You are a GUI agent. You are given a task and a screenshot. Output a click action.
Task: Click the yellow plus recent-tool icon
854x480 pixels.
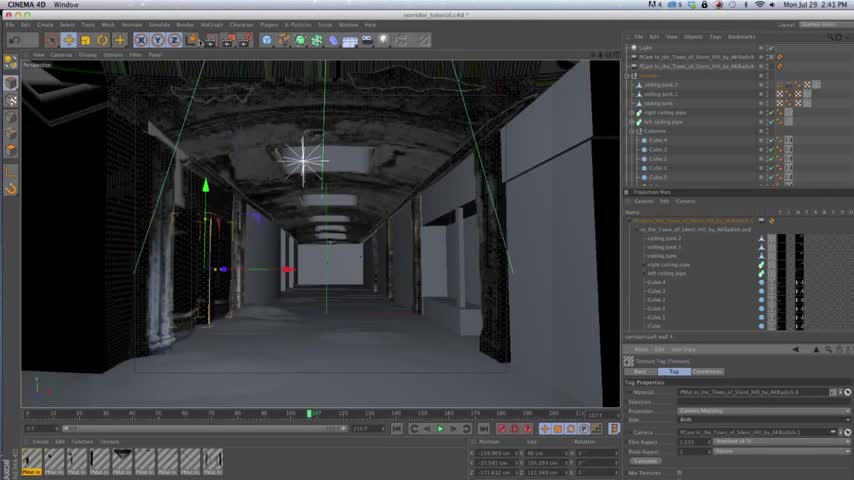click(x=120, y=40)
